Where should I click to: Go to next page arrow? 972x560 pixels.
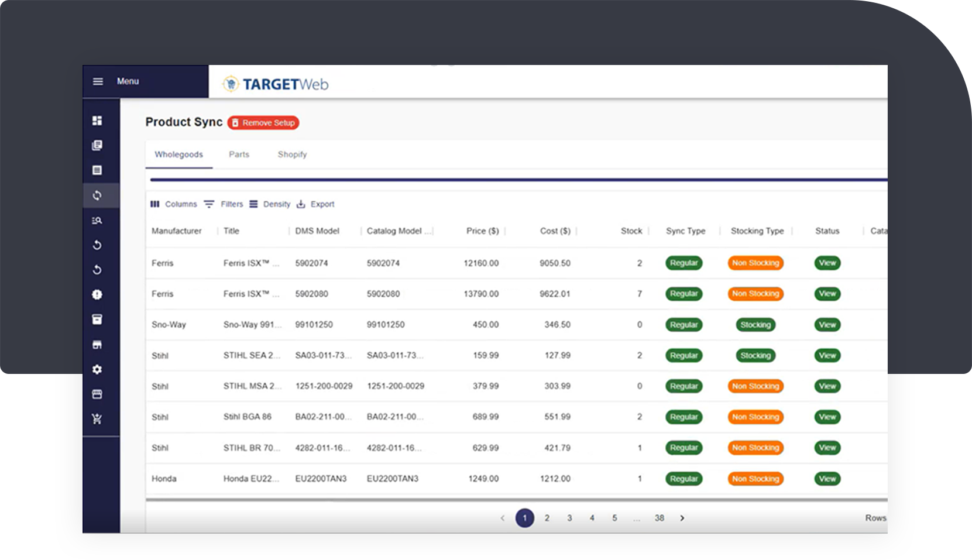click(682, 518)
